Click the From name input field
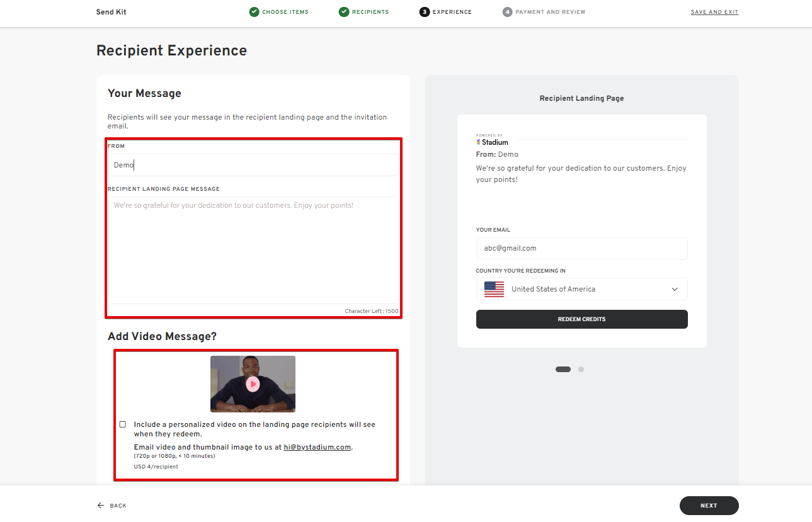This screenshot has width=812, height=522. click(252, 165)
